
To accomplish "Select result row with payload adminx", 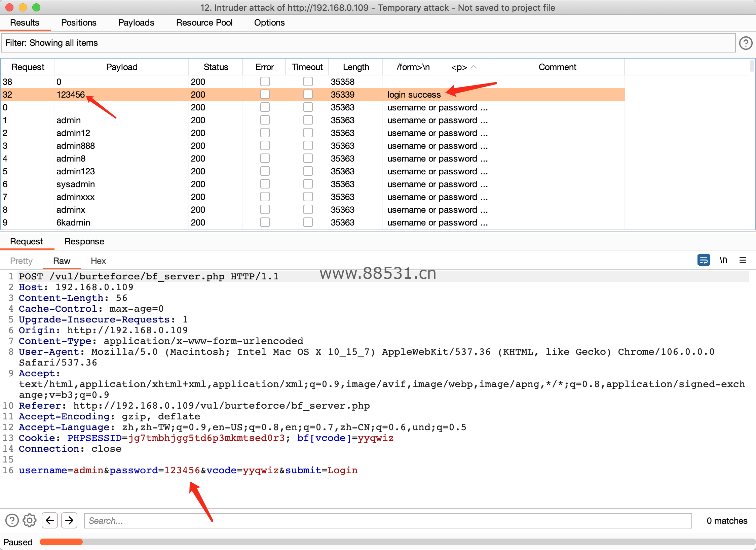I will tap(313, 209).
